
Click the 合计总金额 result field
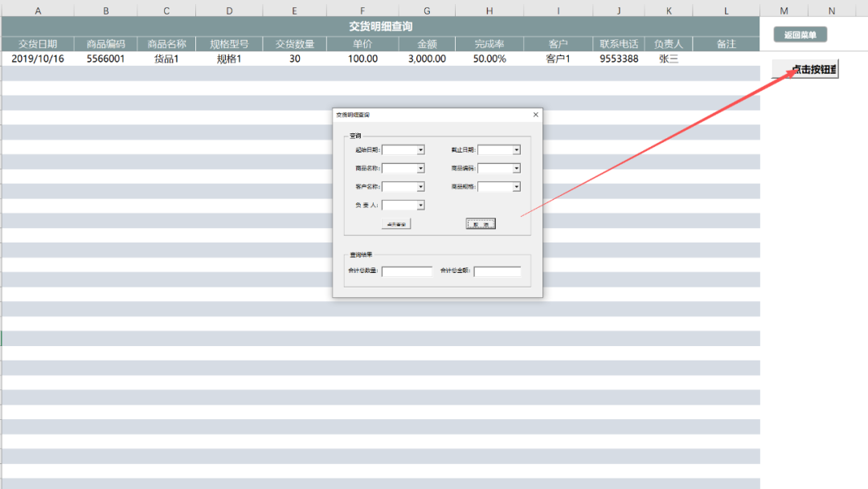click(x=497, y=271)
